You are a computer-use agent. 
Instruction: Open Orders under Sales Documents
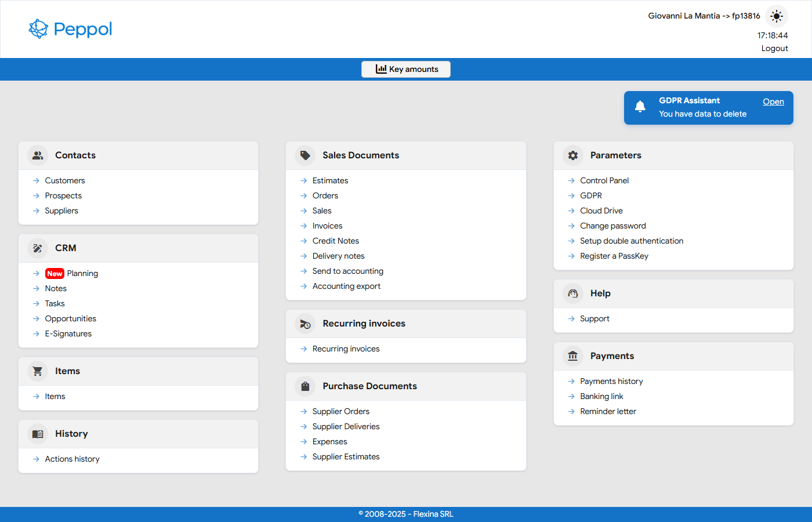click(325, 195)
